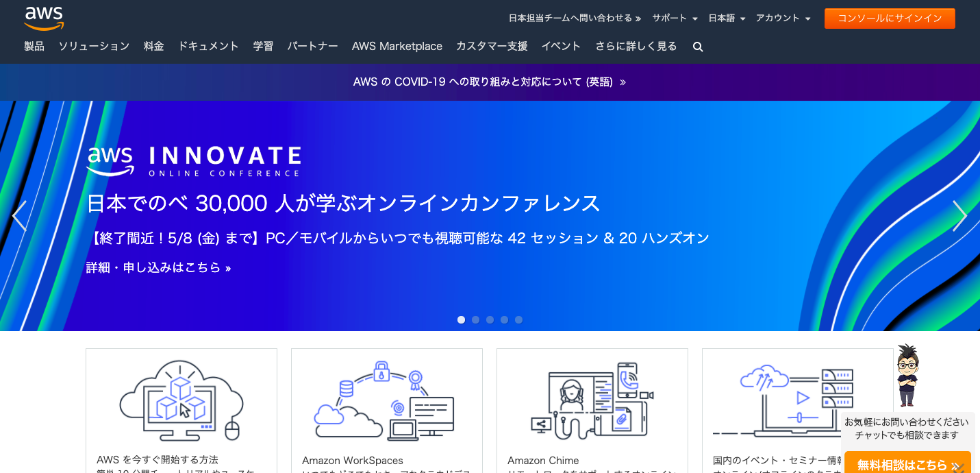Click 詳細・申し込みはこちら link
Screen dimensions: 980x473
[x=159, y=268]
